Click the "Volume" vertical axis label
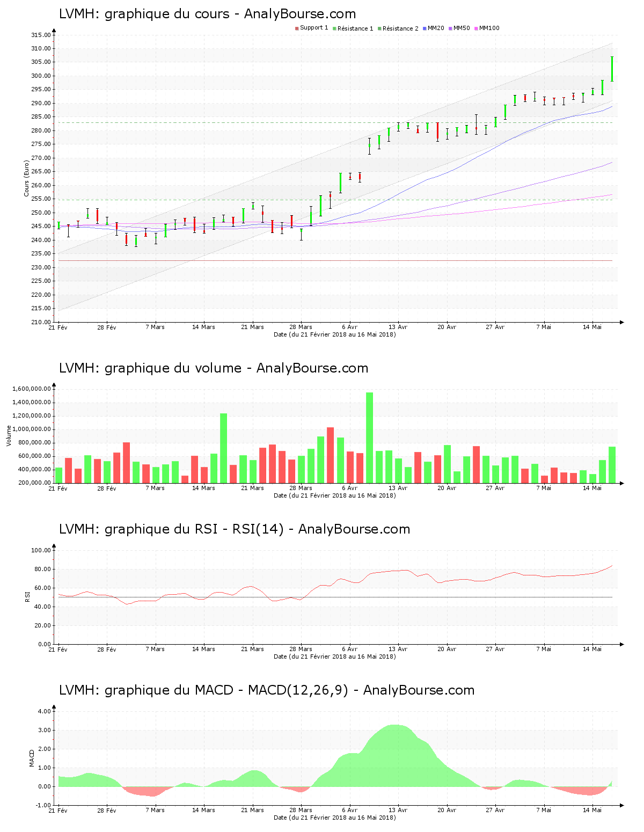The width and height of the screenshot is (644, 832). [x=9, y=436]
